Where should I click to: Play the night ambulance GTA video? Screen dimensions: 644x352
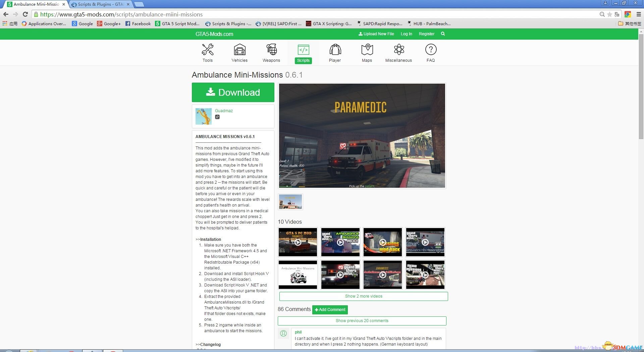pos(340,275)
